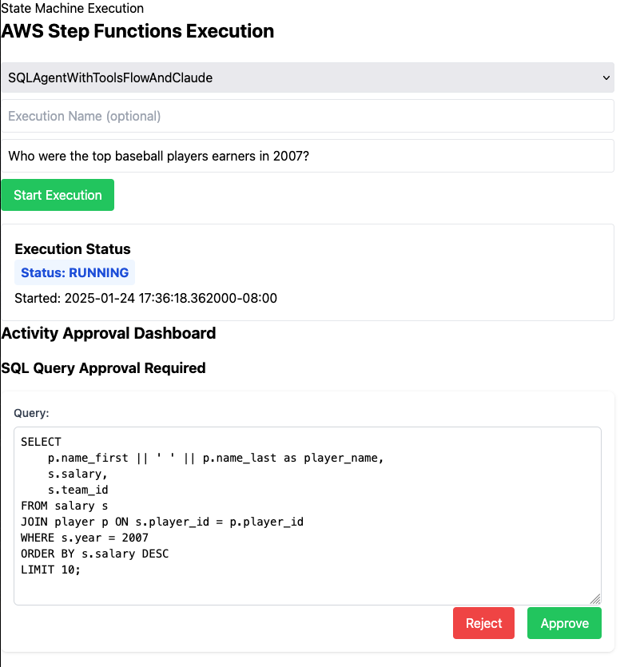Click the "WHERE s.year = 2007" line
The image size is (644, 667).
[85, 538]
